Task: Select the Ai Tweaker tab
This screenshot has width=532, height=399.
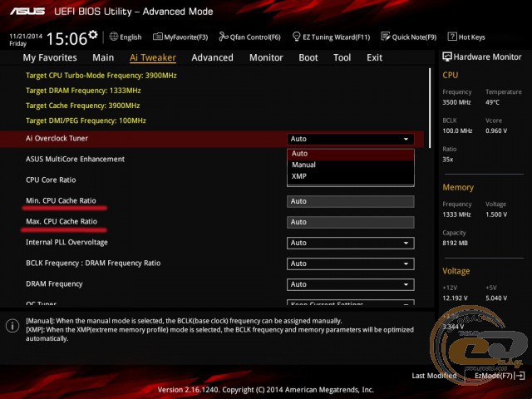Action: tap(153, 57)
